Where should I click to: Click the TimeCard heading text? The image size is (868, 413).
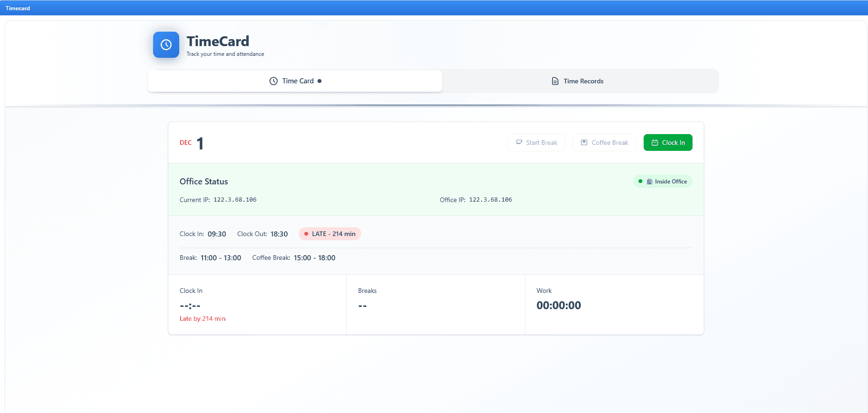[218, 41]
